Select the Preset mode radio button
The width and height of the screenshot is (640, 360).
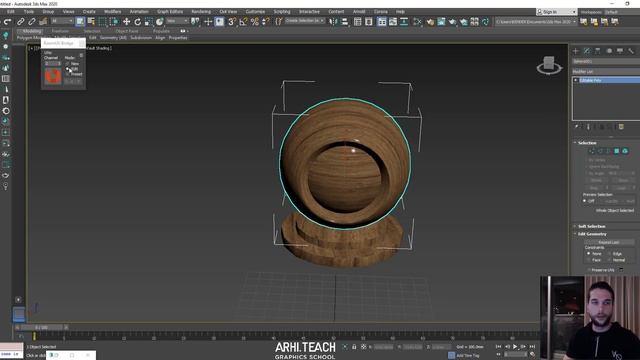click(68, 74)
